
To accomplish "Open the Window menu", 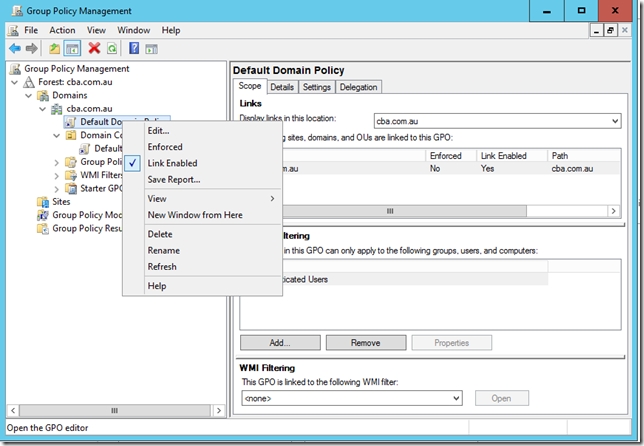I will tap(133, 30).
